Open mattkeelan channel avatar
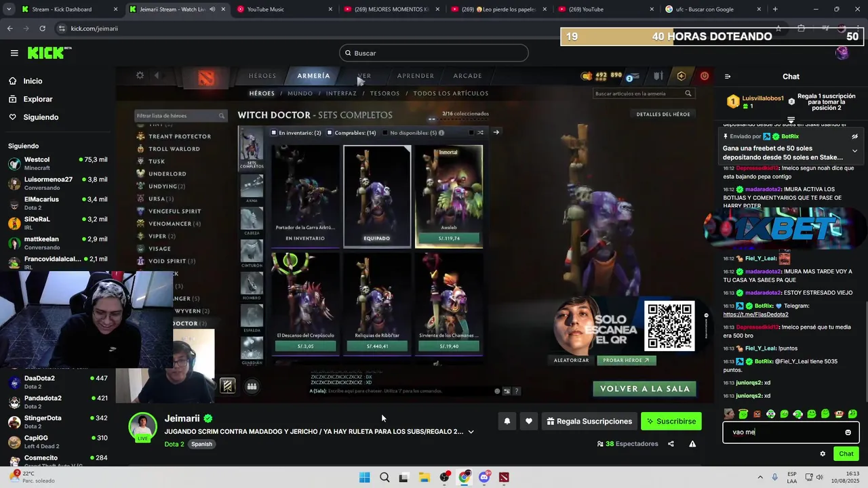This screenshot has width=868, height=488. click(x=14, y=243)
